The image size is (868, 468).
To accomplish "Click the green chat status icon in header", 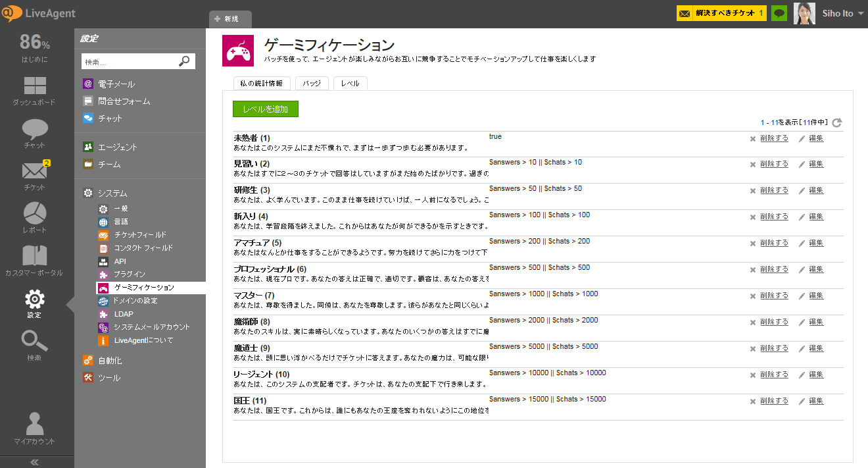I will 779,13.
